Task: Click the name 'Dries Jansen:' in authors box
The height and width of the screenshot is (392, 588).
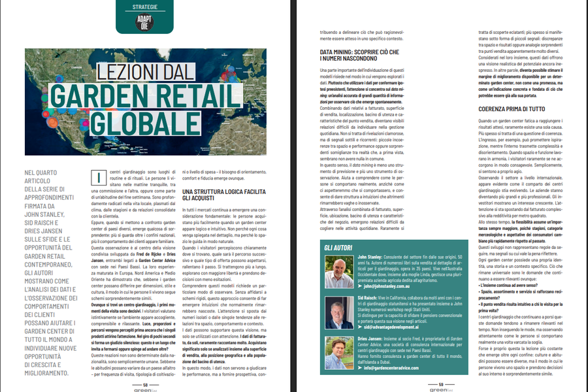Action: tap(370, 338)
